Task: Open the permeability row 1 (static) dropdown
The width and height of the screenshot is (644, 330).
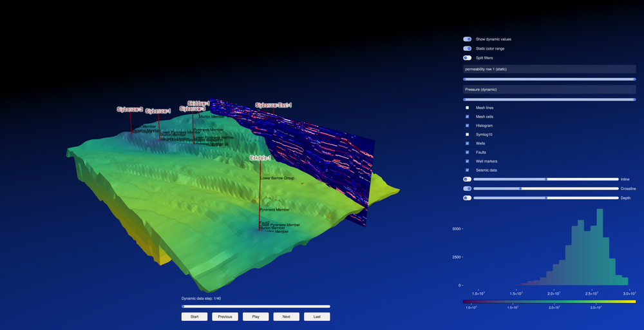Action: [x=549, y=69]
